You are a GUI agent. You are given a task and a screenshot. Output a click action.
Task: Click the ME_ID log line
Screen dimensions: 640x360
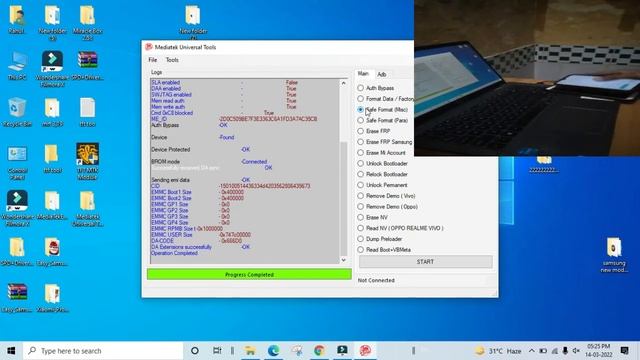[x=234, y=119]
